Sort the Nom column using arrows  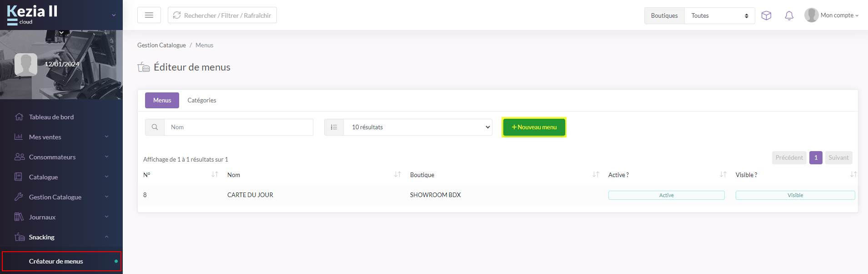pos(397,175)
